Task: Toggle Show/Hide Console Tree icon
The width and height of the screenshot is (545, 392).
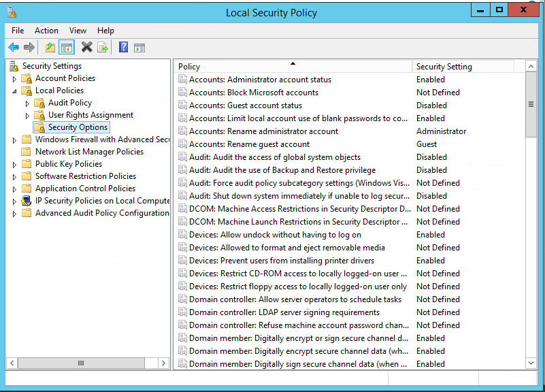Action: 66,47
